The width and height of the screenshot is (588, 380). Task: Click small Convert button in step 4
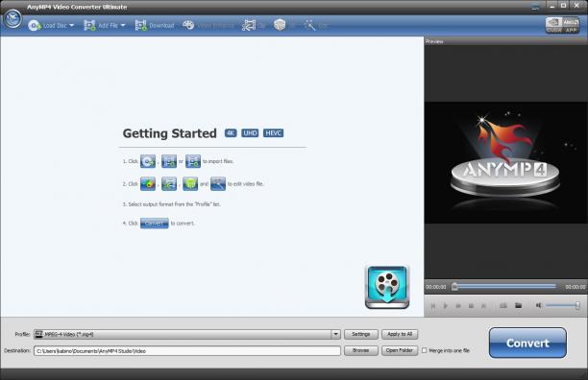[x=154, y=224]
